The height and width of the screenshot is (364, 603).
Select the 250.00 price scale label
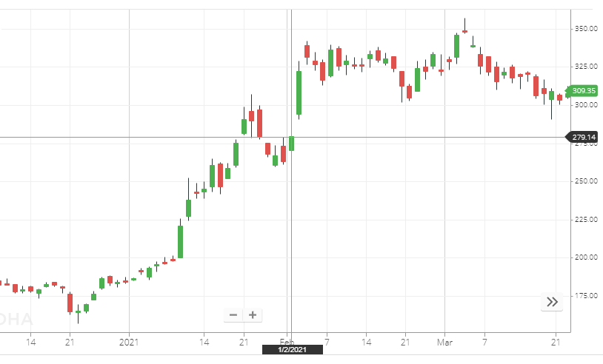pos(584,181)
